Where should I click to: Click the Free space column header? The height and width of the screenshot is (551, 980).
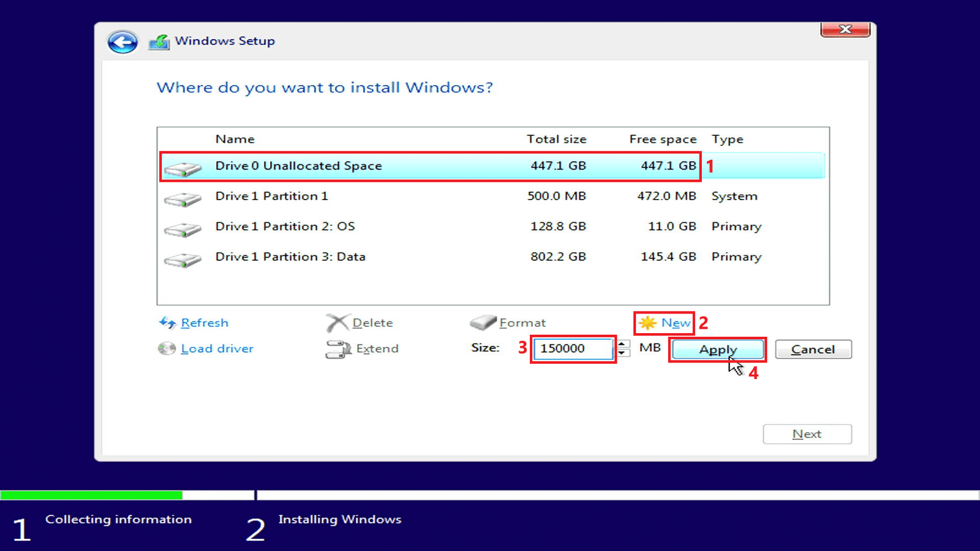(x=663, y=139)
